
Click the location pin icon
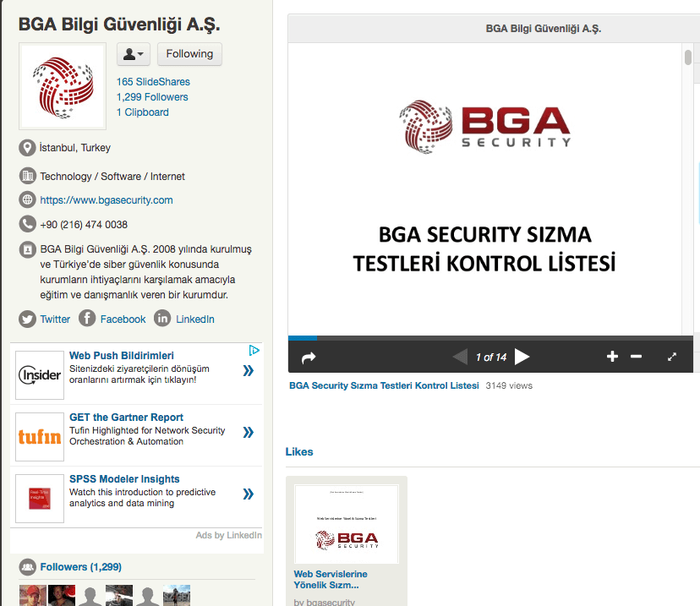(x=27, y=148)
